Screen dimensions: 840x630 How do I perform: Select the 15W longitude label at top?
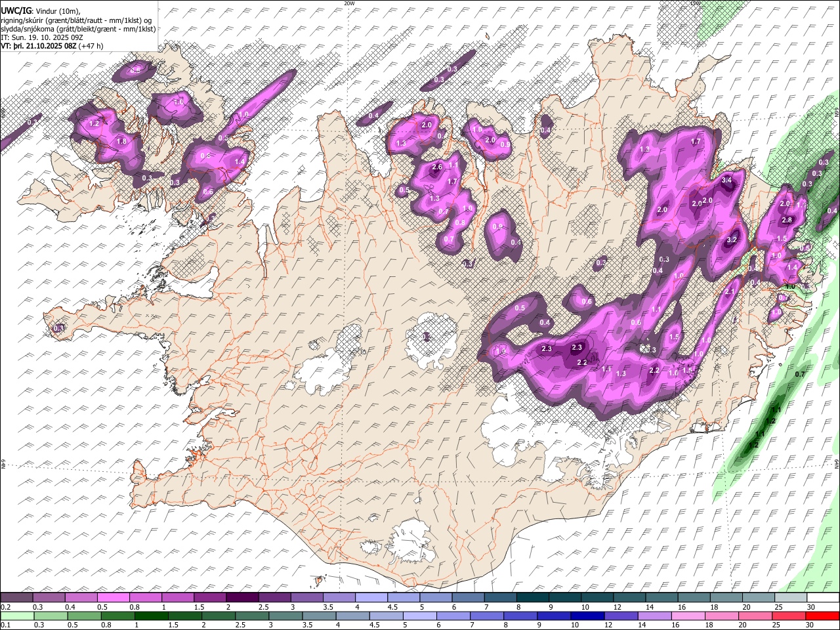pyautogui.click(x=696, y=3)
